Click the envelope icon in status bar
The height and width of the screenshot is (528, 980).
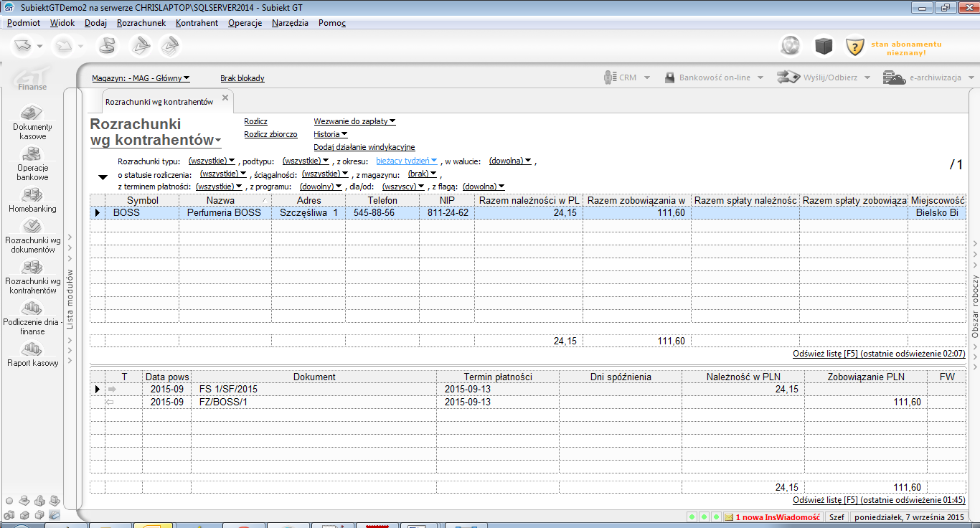click(728, 517)
